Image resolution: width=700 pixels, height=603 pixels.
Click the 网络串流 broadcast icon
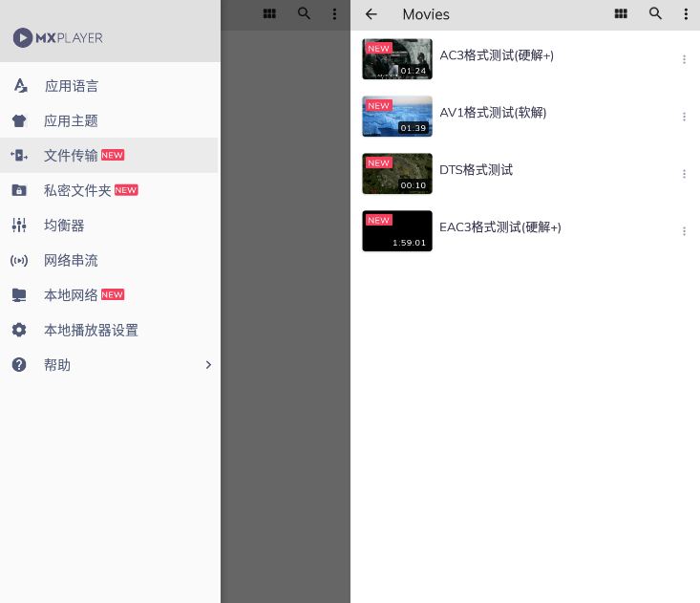point(19,260)
